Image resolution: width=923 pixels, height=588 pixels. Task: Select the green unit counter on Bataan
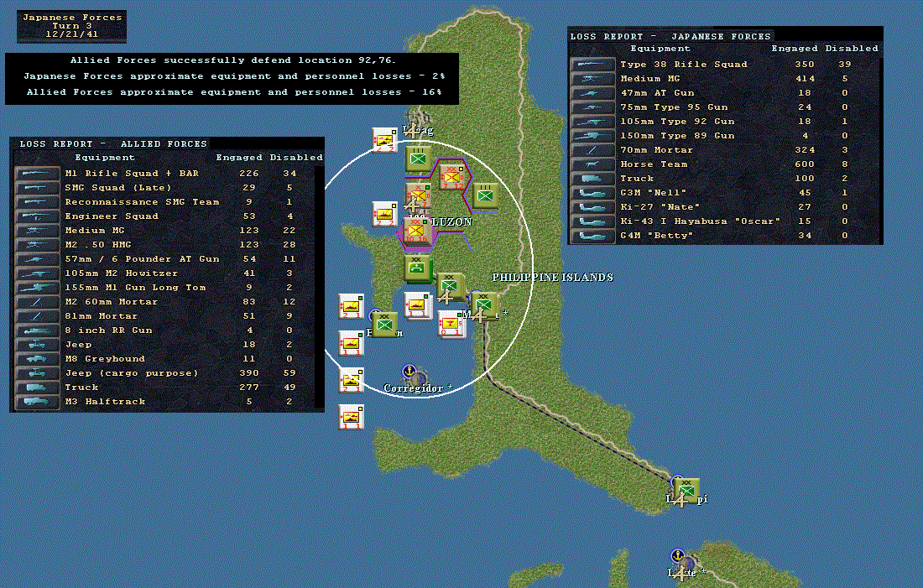[385, 324]
